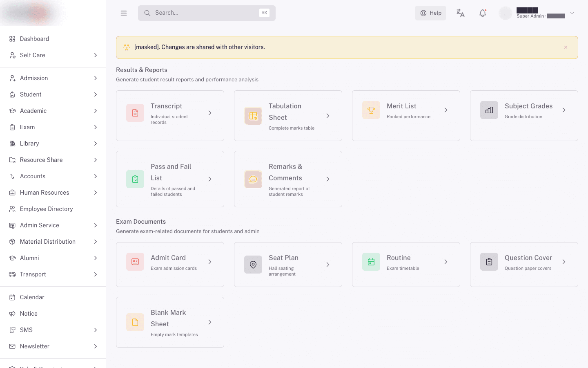The width and height of the screenshot is (588, 368).
Task: Expand the Self Care sidebar menu
Action: pyautogui.click(x=53, y=55)
